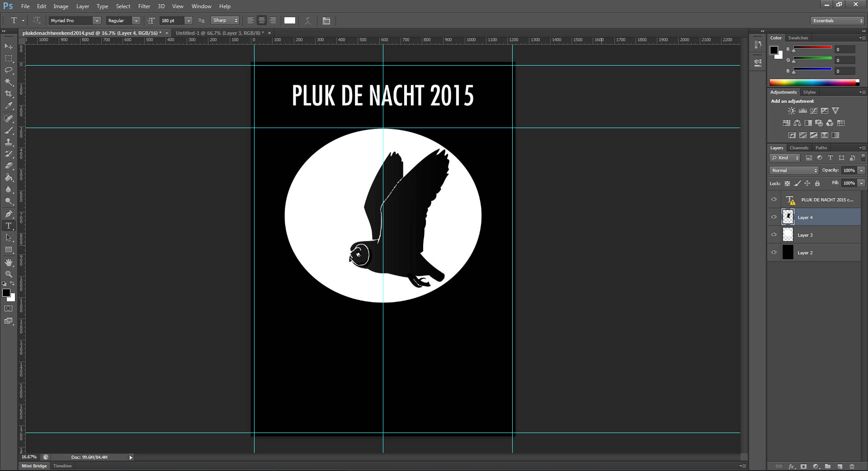This screenshot has height=471, width=868.
Task: Change the screen mode
Action: click(9, 321)
